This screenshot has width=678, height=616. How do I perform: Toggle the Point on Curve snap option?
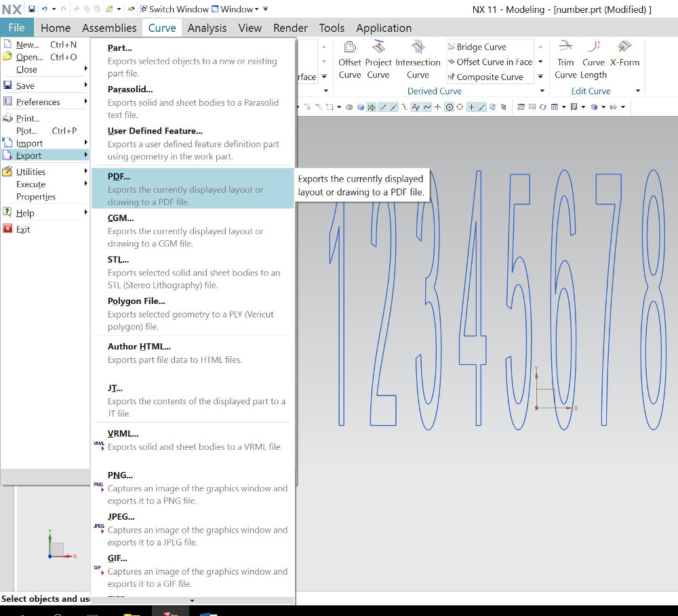(x=481, y=107)
